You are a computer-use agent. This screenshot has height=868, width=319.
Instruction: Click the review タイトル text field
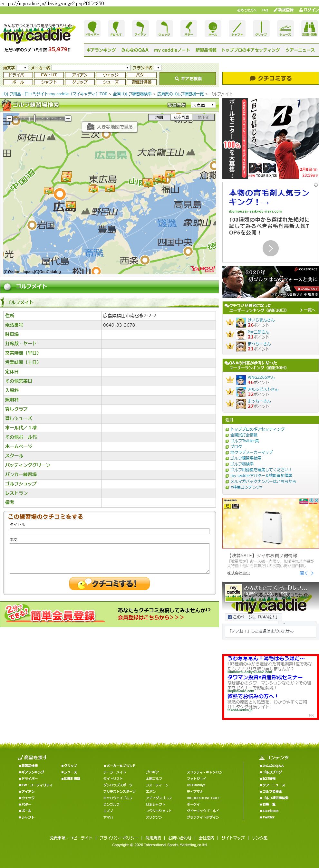tap(109, 531)
